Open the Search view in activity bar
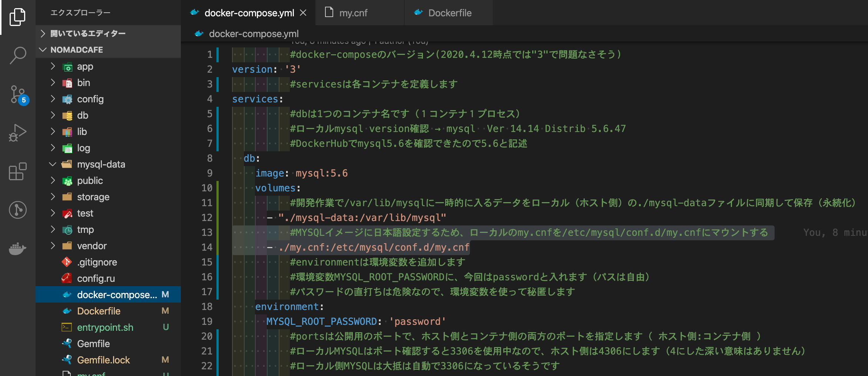 (17, 56)
